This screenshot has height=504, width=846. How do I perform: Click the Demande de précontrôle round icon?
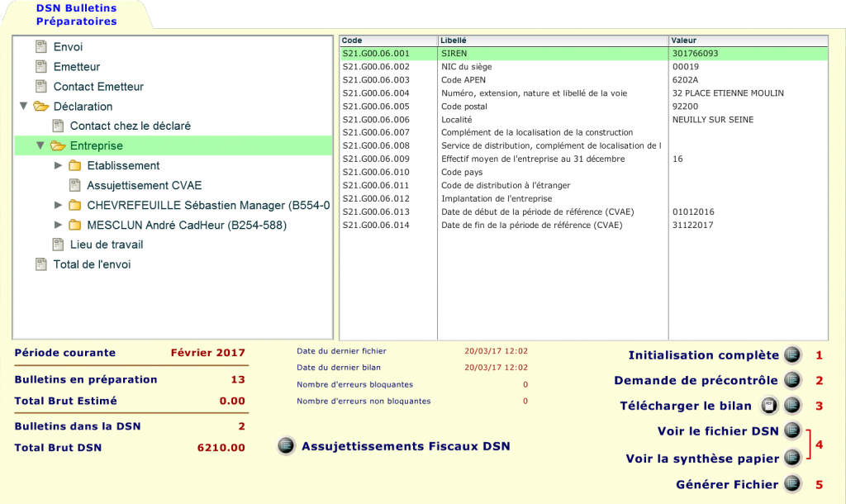click(791, 380)
